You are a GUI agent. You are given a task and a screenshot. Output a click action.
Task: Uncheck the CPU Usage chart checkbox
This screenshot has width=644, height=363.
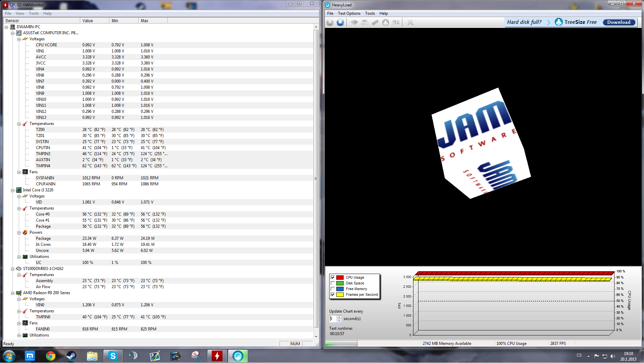(333, 277)
